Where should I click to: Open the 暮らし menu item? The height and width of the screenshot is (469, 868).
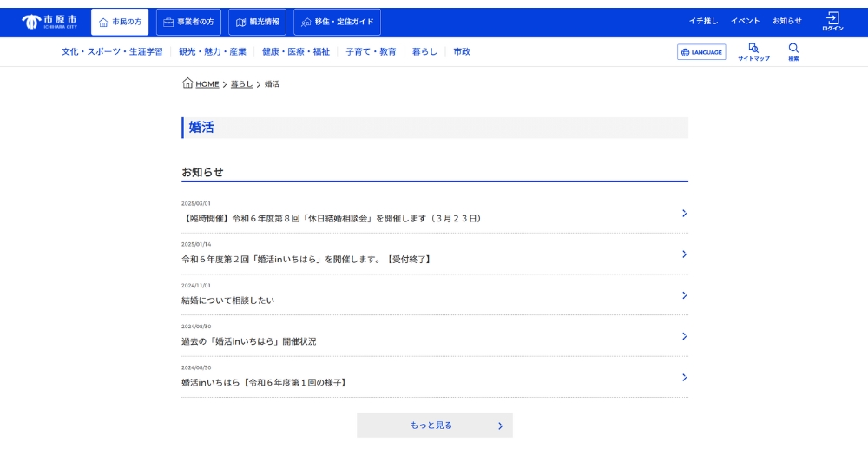424,51
